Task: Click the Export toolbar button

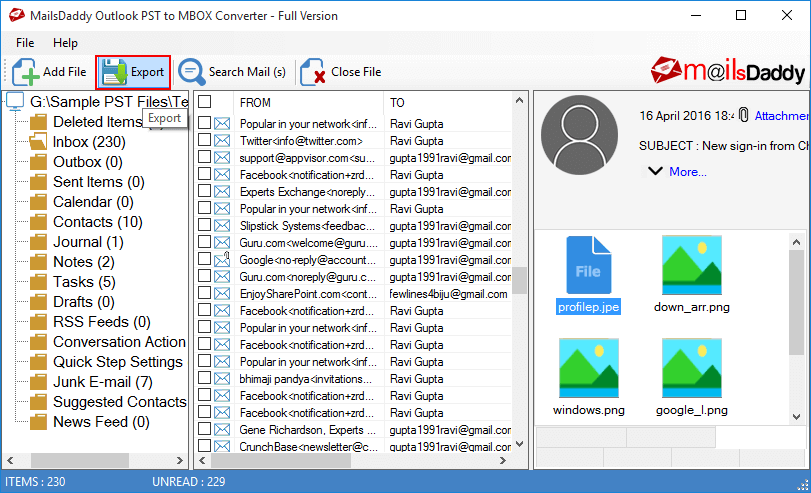Action: pos(133,72)
